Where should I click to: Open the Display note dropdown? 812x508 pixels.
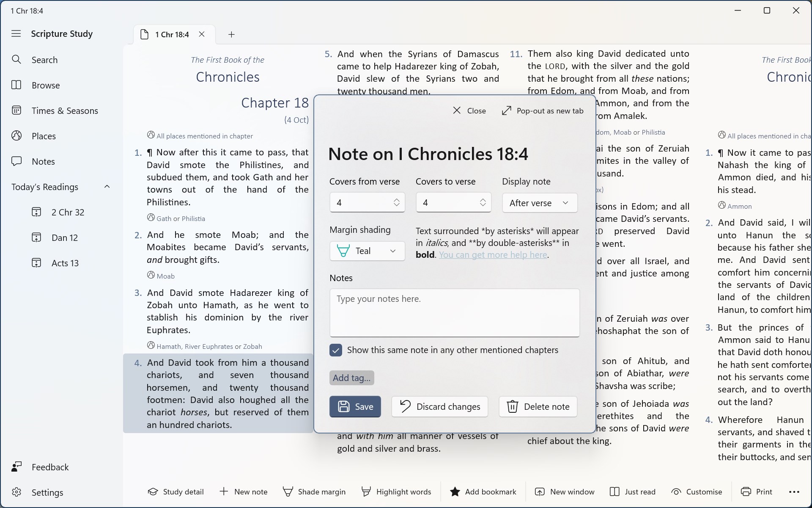coord(540,203)
